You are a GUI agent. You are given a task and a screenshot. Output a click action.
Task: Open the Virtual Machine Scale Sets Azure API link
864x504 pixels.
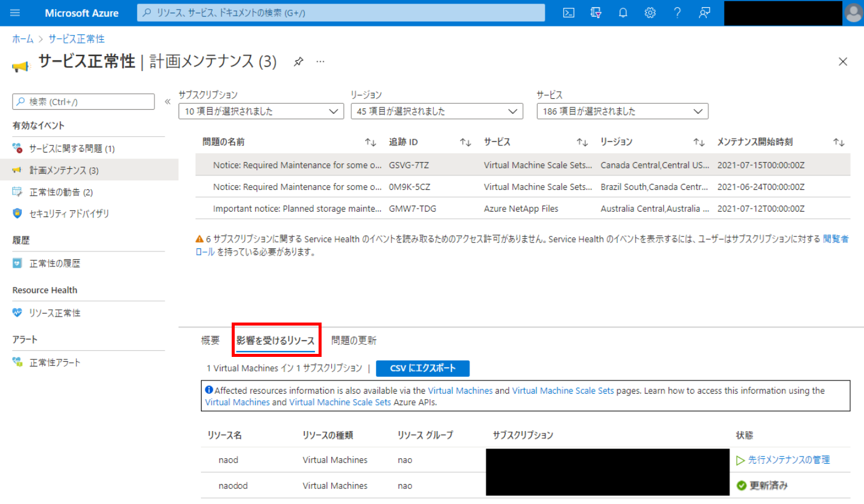(x=340, y=402)
